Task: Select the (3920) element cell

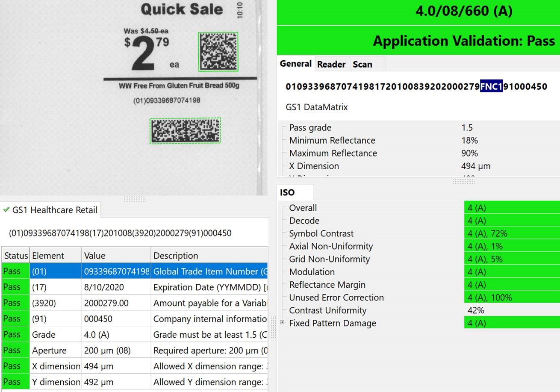Action: [56, 303]
